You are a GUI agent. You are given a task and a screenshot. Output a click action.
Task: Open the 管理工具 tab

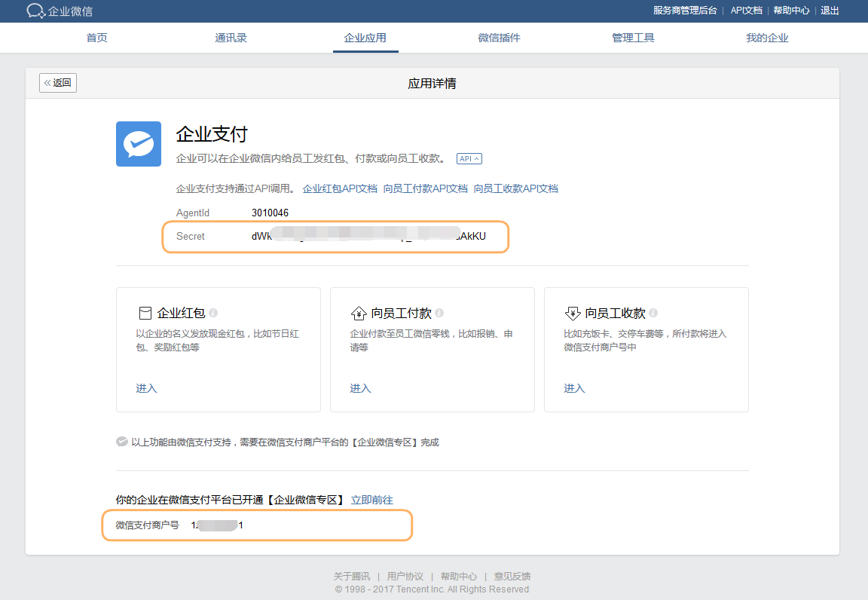tap(633, 38)
